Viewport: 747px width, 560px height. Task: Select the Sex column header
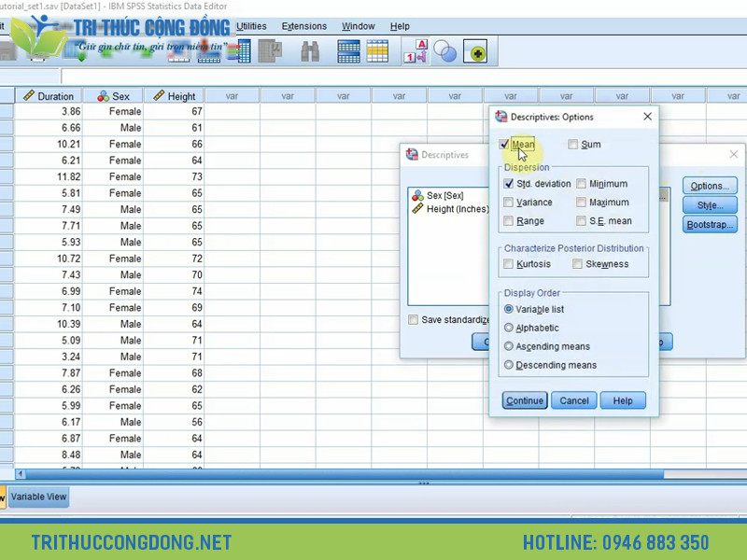click(x=113, y=96)
